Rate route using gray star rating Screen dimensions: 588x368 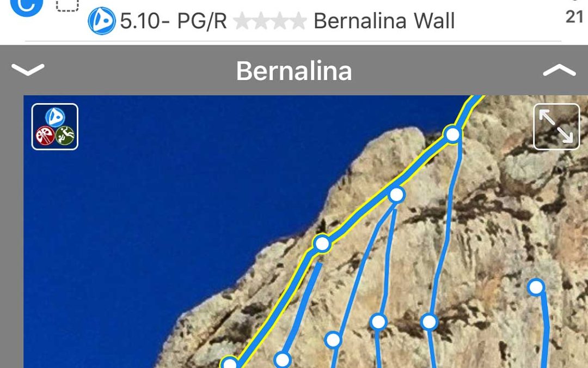pos(269,21)
